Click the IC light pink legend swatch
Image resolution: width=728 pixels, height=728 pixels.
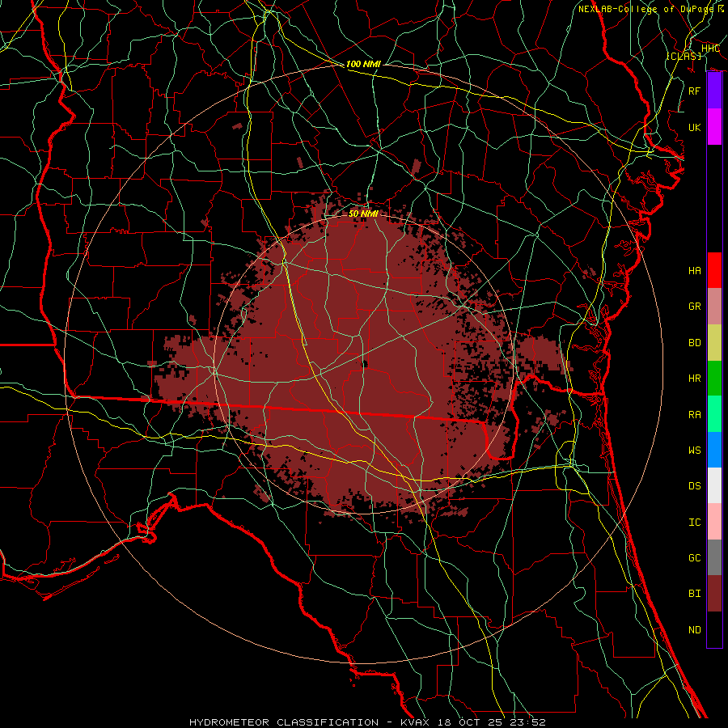714,522
